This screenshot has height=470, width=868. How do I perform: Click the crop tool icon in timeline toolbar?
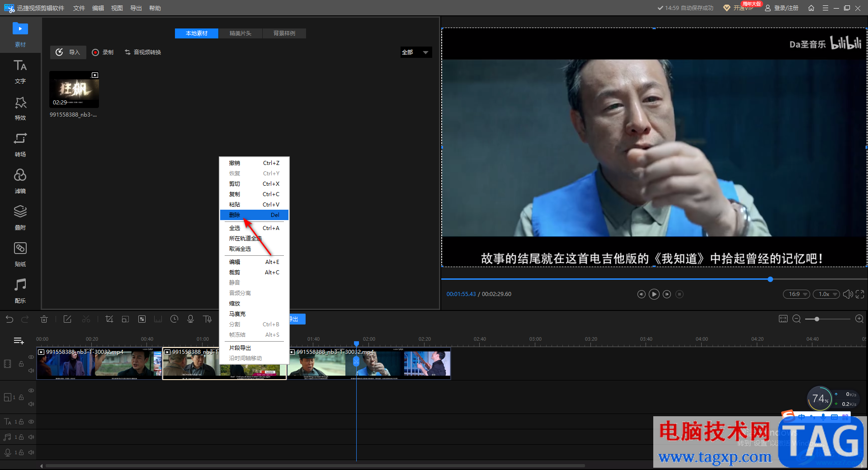109,319
